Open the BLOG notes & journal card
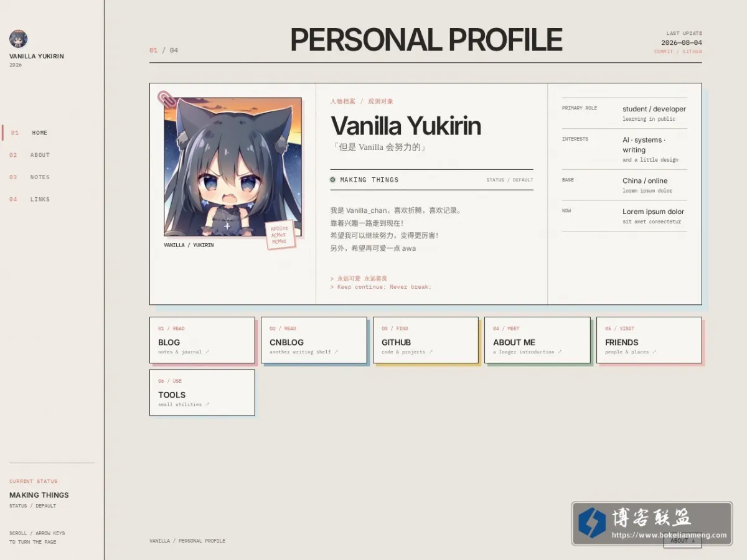The image size is (747, 560). coord(202,340)
